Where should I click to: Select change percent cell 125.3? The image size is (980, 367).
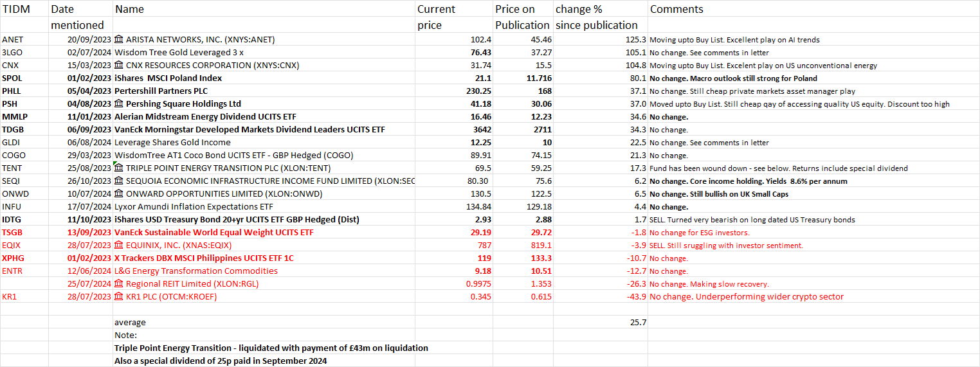pos(601,40)
